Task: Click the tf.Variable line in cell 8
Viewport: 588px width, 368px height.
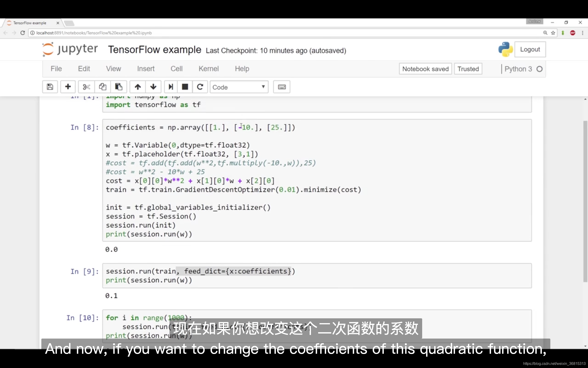Action: [x=178, y=145]
